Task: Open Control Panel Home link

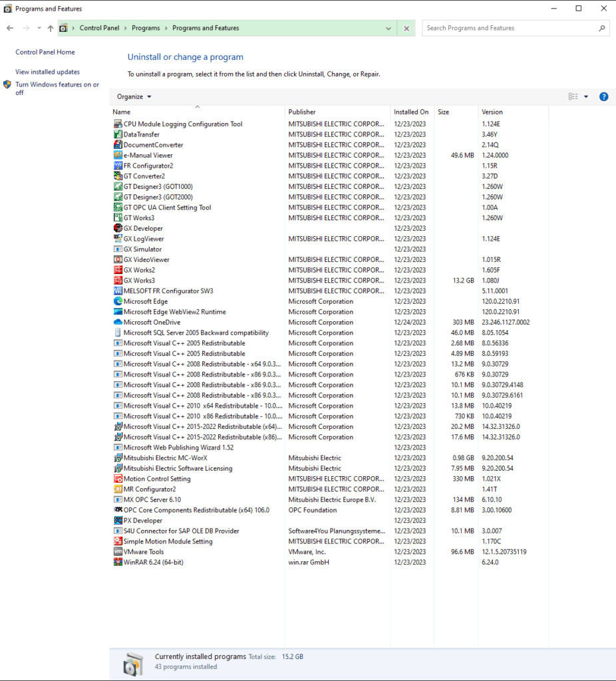Action: [45, 52]
